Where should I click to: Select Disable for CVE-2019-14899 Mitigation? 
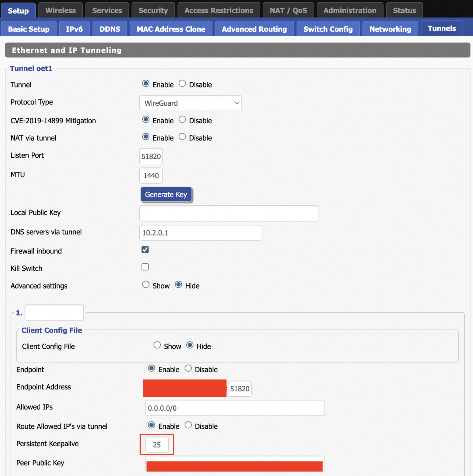(x=182, y=120)
